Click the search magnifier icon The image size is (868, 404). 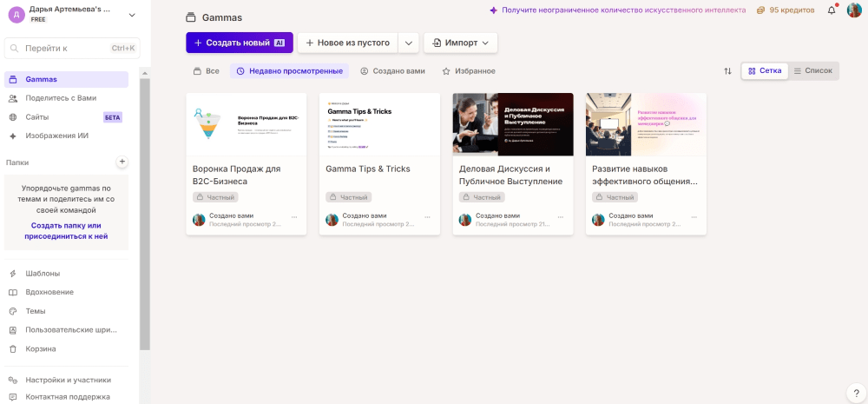pyautogui.click(x=15, y=48)
